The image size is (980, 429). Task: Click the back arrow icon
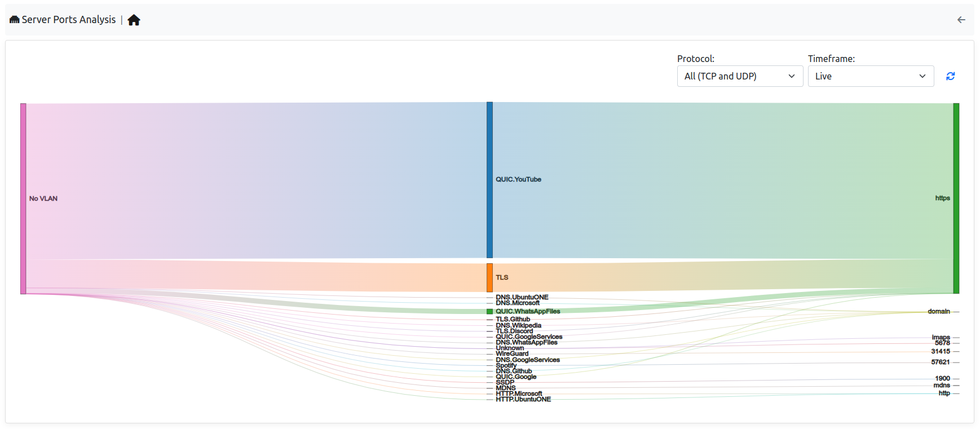point(961,20)
